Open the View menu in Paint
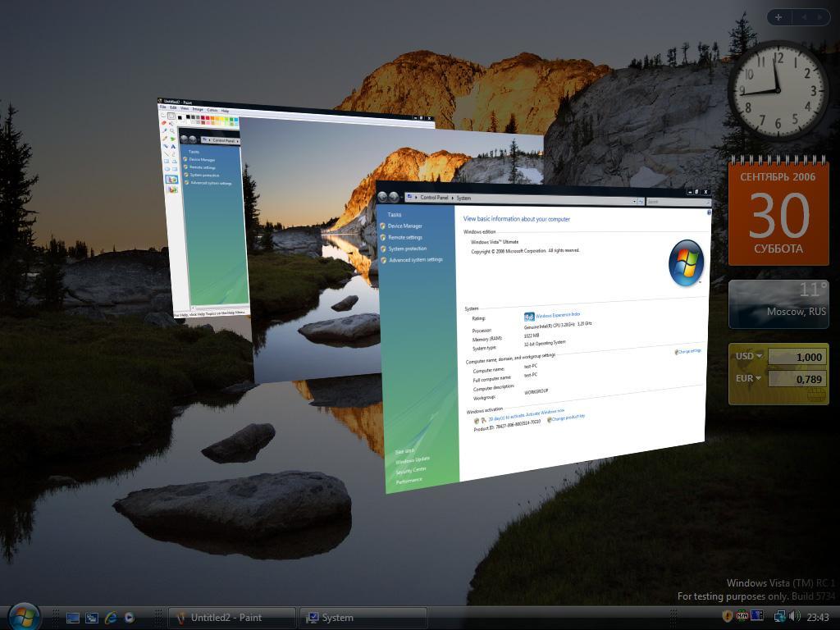Screen dimensions: 840x630 185,108
